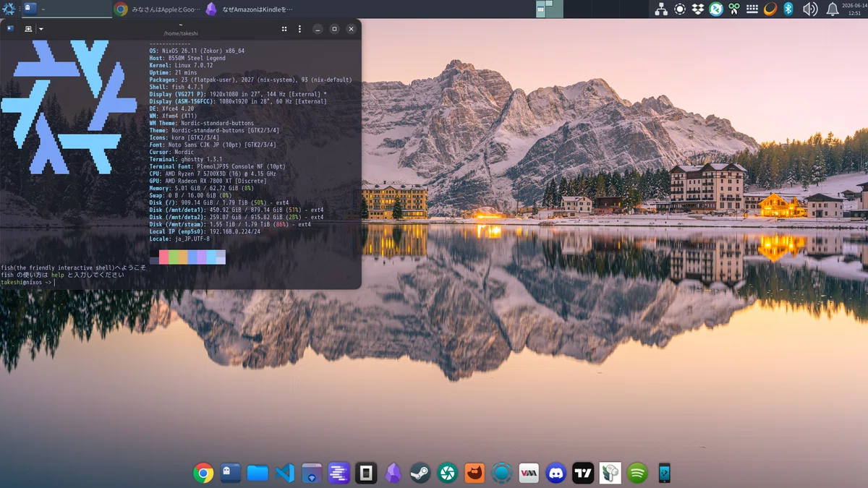Screen dimensions: 868x488
Task: Minimize the terminal window
Action: 318,29
